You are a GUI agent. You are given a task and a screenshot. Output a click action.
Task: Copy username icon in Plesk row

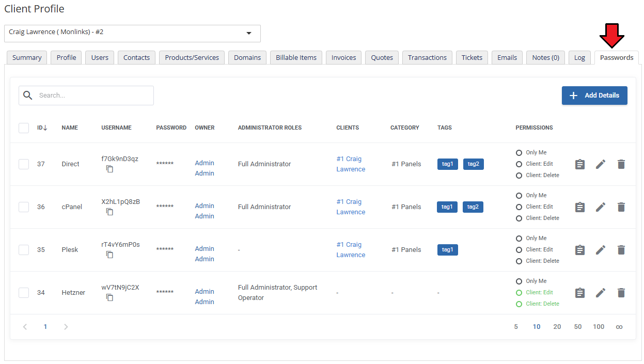pyautogui.click(x=109, y=255)
